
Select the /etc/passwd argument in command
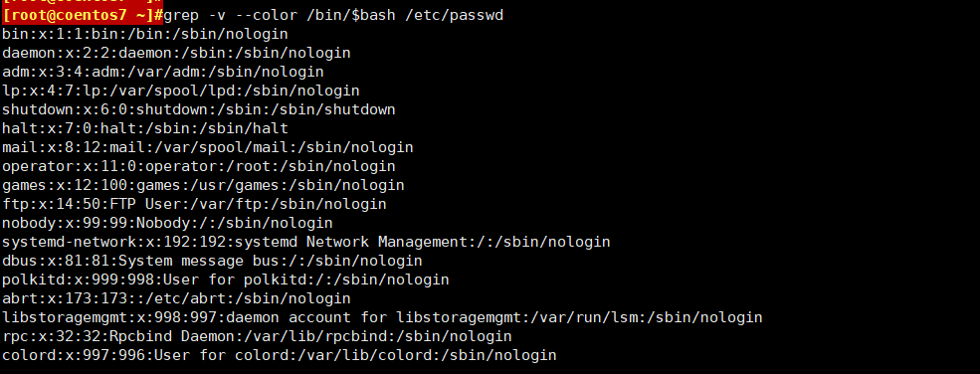455,15
